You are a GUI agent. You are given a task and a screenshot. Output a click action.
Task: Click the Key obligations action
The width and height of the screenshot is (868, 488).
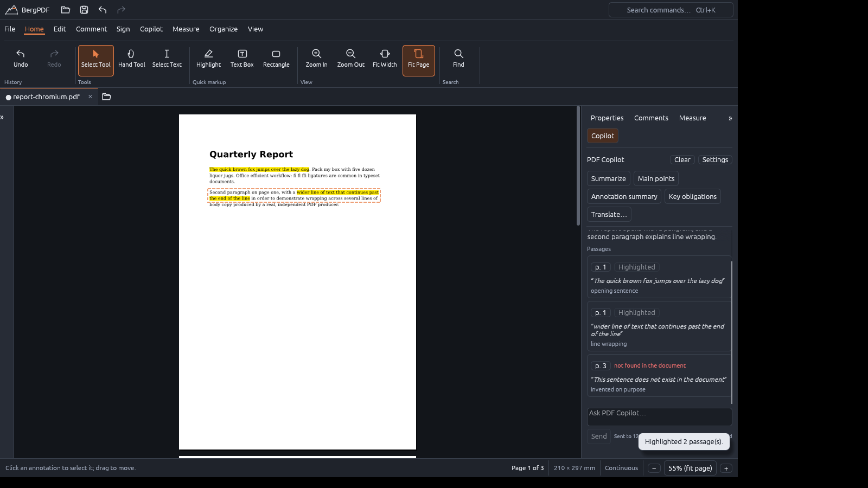pyautogui.click(x=693, y=197)
